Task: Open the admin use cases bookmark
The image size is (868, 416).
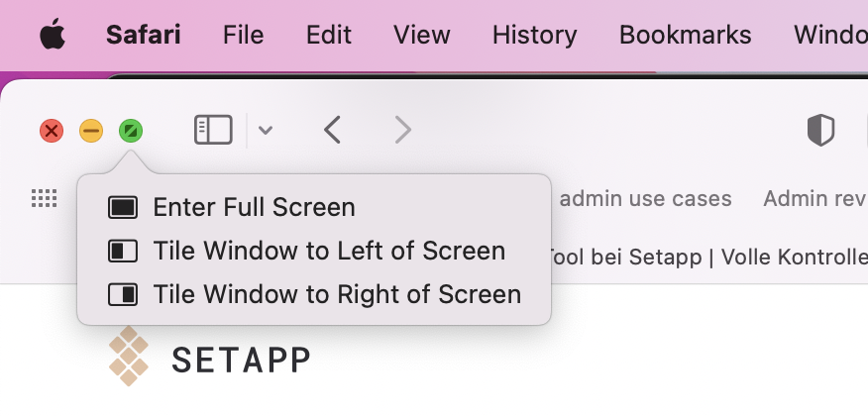Action: coord(645,199)
